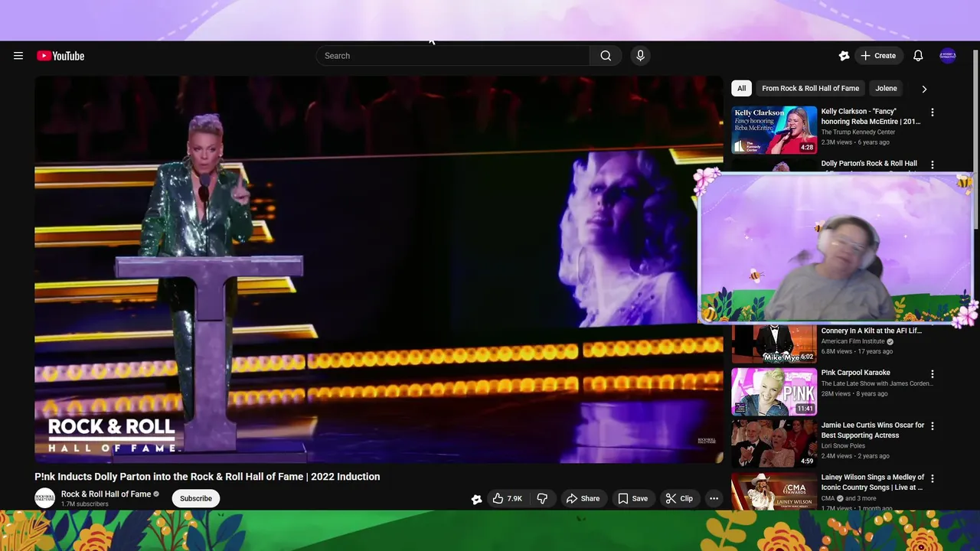The width and height of the screenshot is (980, 551).
Task: Click the Clip button
Action: point(679,498)
